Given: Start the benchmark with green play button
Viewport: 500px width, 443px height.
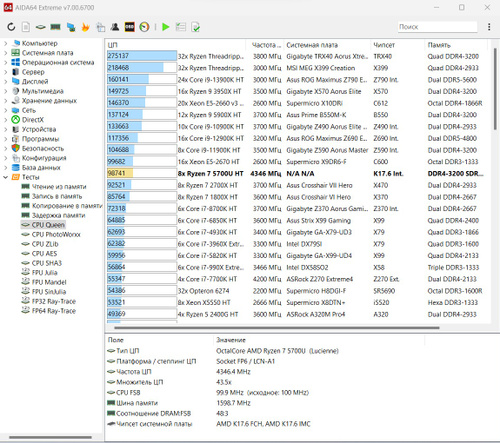Looking at the screenshot, I should point(165,27).
